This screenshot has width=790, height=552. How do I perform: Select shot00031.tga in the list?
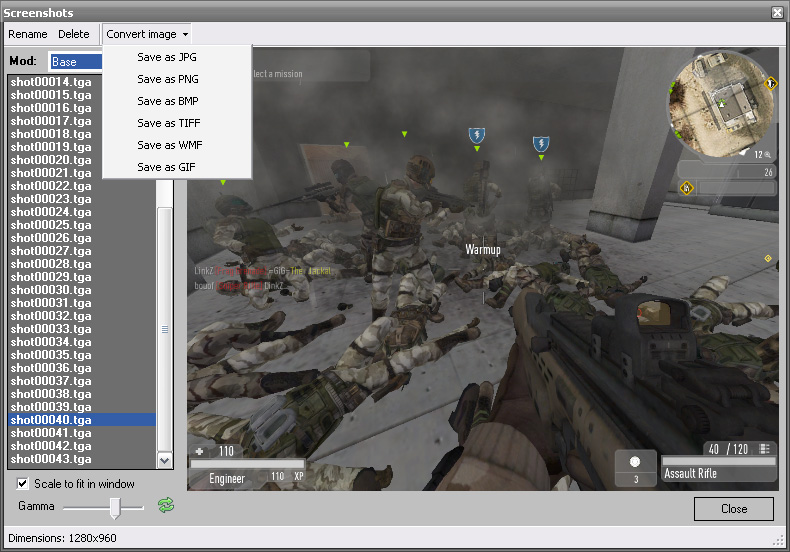(x=82, y=303)
